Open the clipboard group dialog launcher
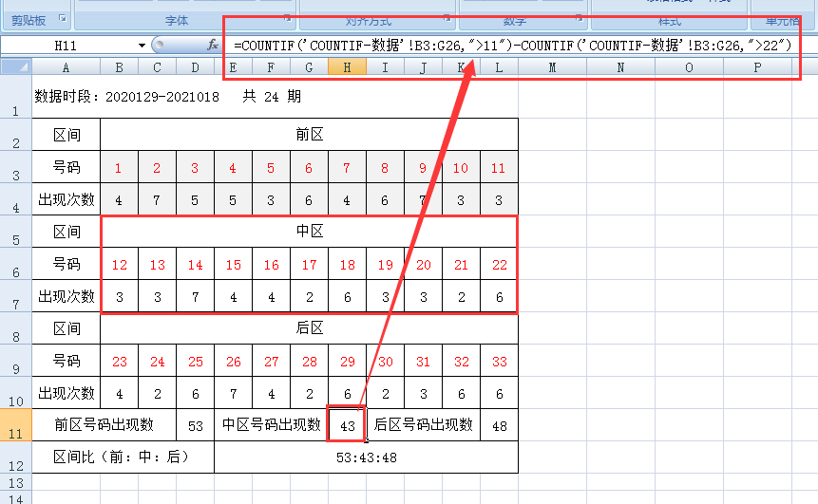 point(63,19)
